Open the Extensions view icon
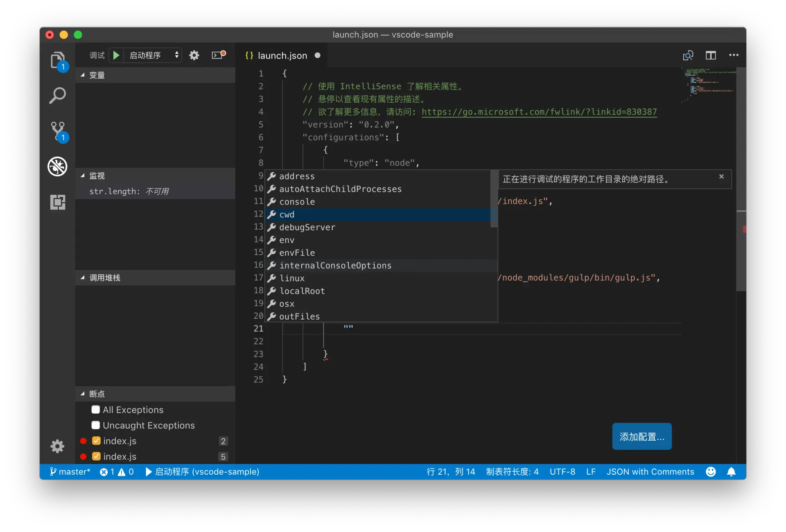786x532 pixels. 57,202
